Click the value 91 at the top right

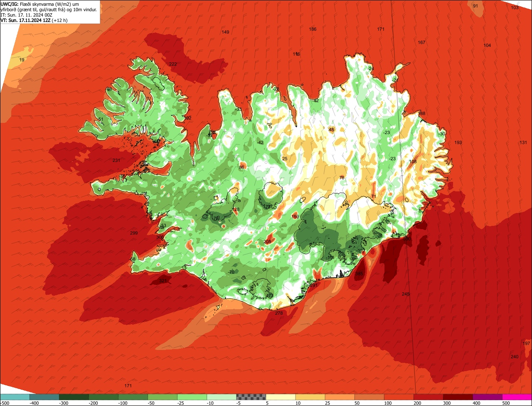[x=475, y=6]
